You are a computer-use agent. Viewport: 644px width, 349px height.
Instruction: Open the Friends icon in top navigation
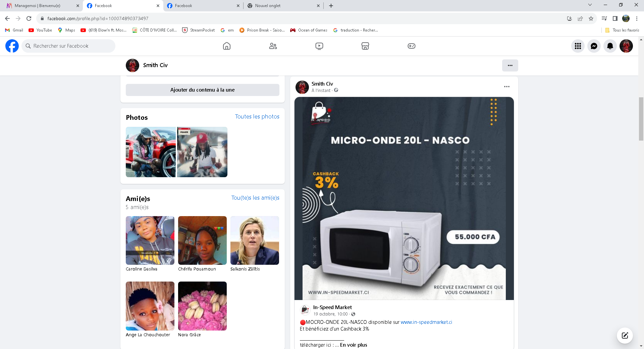273,46
